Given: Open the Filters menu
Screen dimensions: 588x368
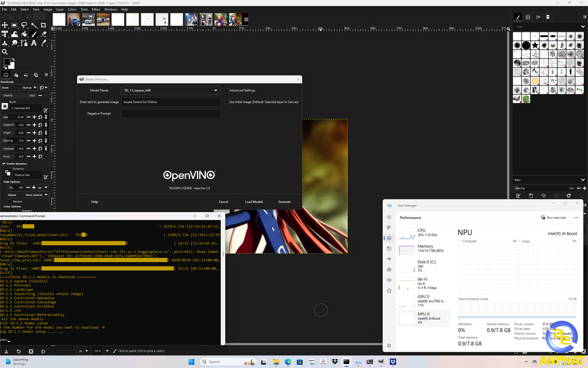Looking at the screenshot, I should point(96,9).
